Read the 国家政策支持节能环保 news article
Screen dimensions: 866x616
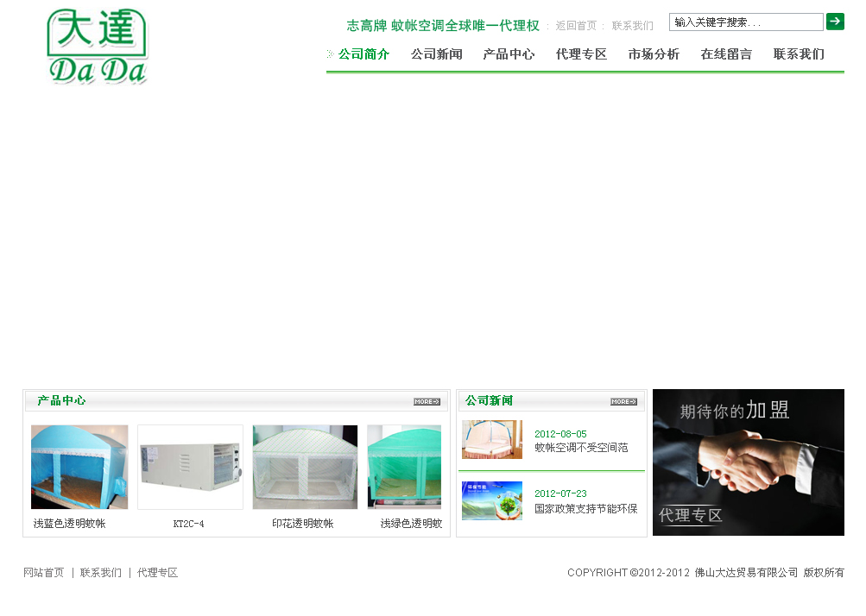click(585, 509)
